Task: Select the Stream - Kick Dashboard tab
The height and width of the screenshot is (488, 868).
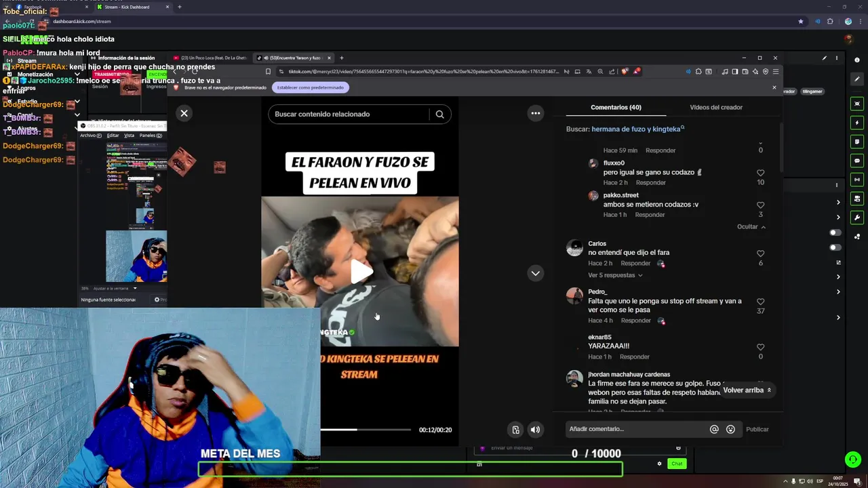Action: tap(132, 7)
